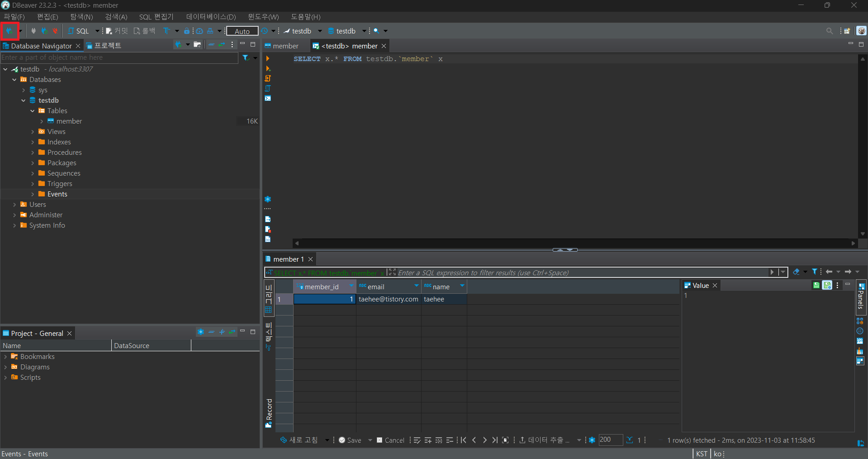This screenshot has height=459, width=868.
Task: Close the <testdb> member tab
Action: [384, 46]
